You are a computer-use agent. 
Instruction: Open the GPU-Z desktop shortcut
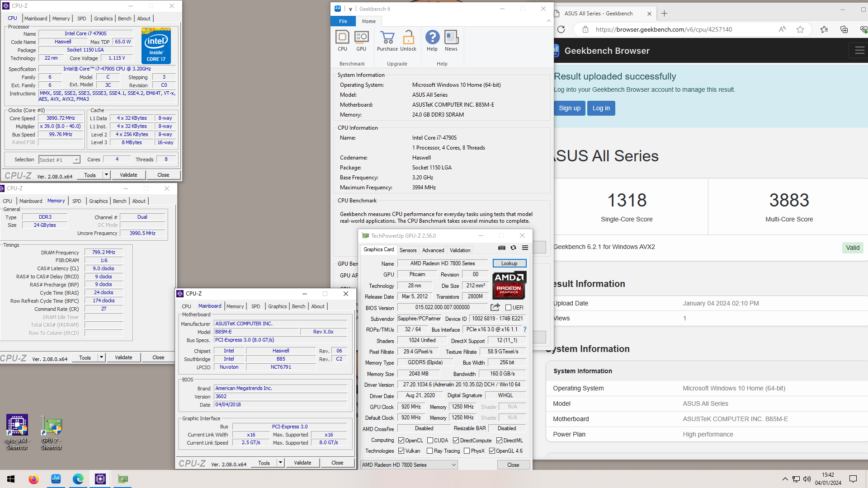pos(51,432)
